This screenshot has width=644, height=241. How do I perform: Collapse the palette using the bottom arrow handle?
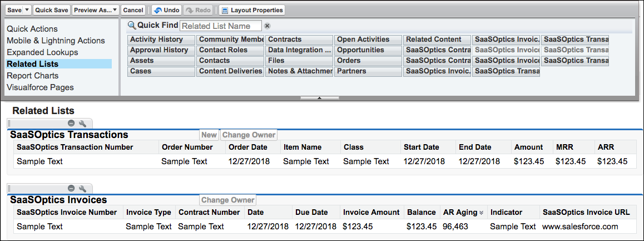(320, 98)
